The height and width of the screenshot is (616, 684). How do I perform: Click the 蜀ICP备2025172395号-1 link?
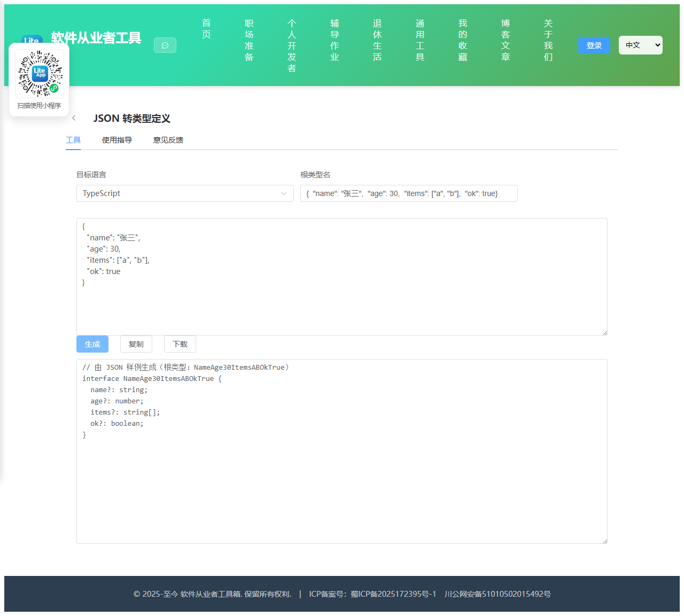(x=393, y=594)
